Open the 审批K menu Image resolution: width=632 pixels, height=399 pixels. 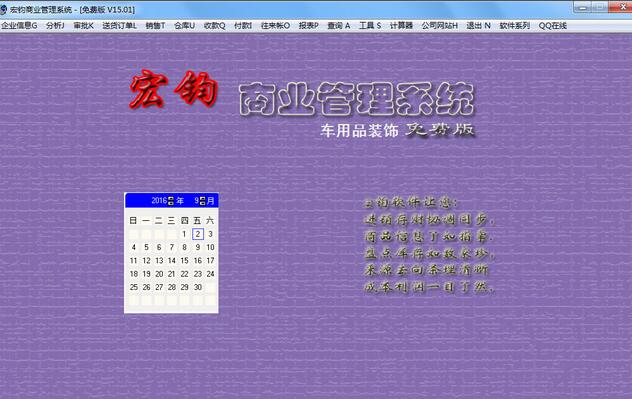point(83,25)
